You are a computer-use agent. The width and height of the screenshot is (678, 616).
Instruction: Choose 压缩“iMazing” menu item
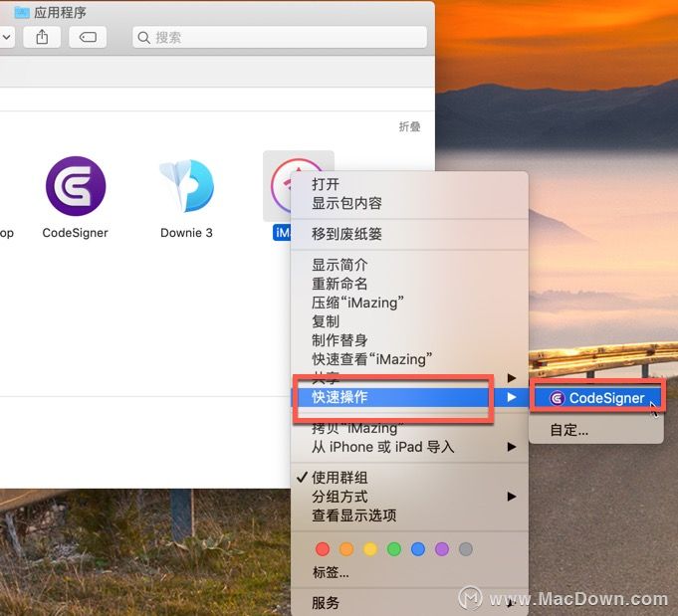(409, 303)
